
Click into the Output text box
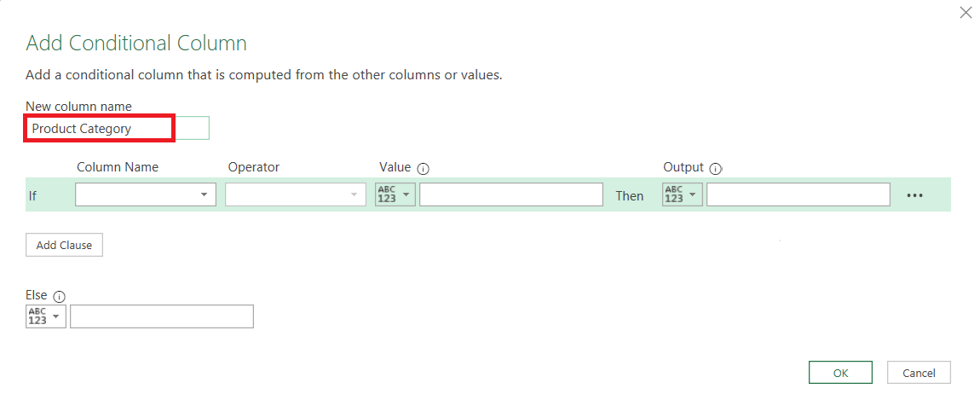click(x=798, y=194)
